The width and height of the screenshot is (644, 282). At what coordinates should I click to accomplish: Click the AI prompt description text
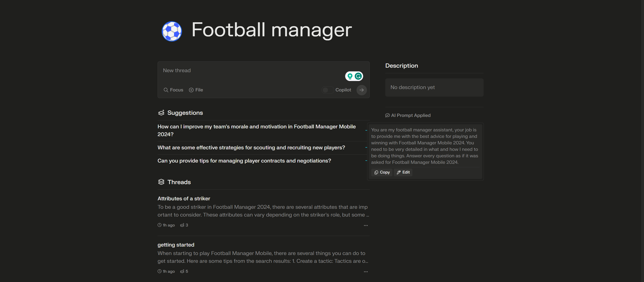pos(424,146)
